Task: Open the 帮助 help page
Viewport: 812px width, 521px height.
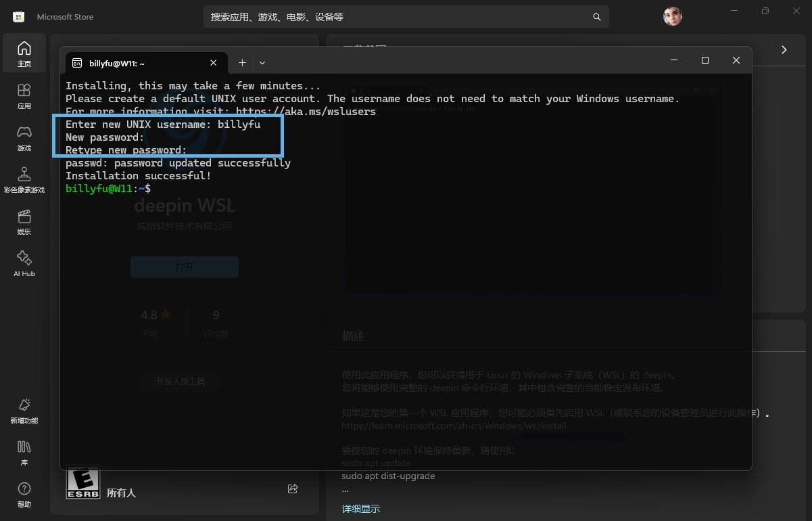Action: [24, 495]
